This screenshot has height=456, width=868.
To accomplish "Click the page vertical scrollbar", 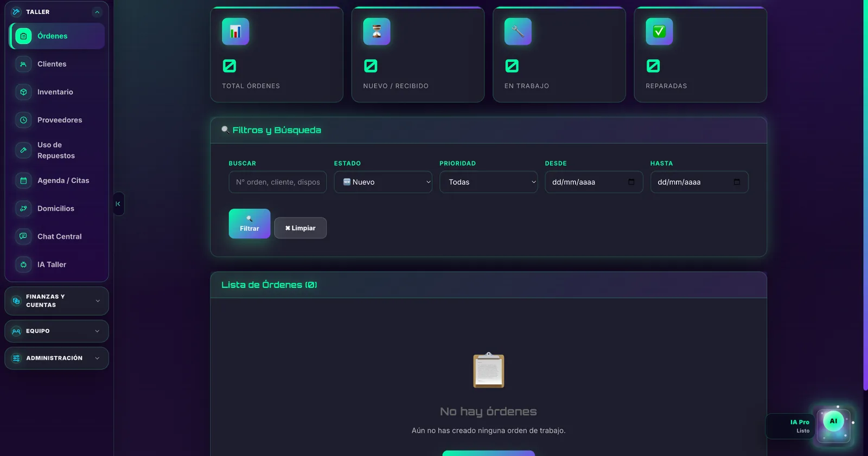I will click(865, 195).
